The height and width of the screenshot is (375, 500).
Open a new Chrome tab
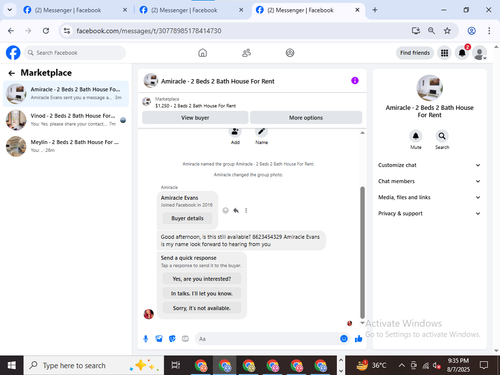click(x=375, y=10)
